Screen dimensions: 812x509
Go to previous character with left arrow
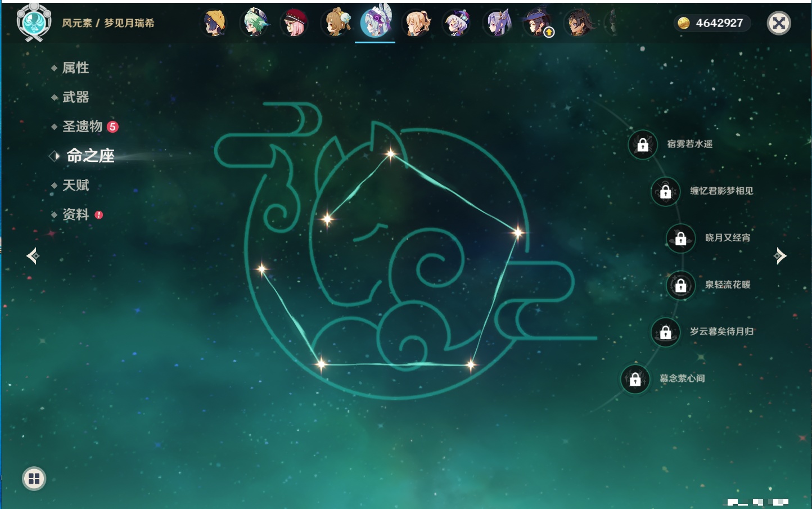pyautogui.click(x=33, y=256)
